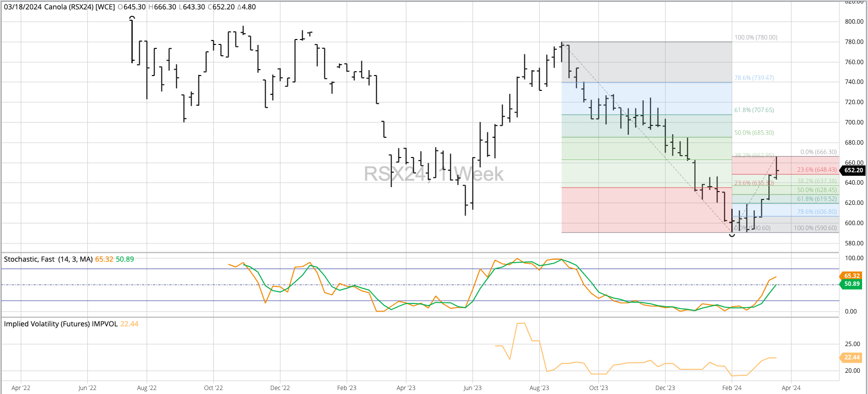Click the green 50.89 stochastic axis tag

(852, 284)
